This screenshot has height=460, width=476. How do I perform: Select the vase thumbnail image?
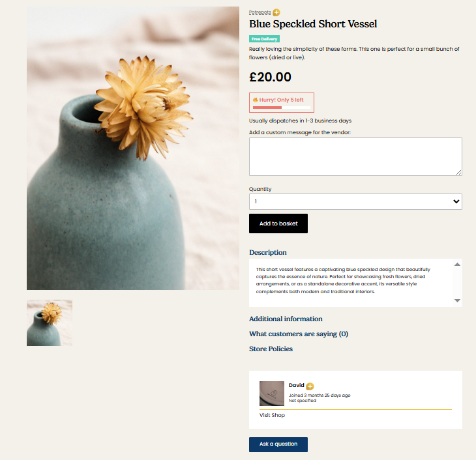coord(50,323)
